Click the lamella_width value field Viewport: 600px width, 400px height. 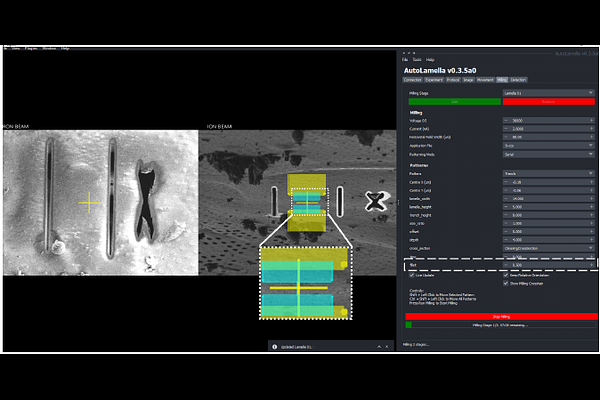[x=548, y=199]
